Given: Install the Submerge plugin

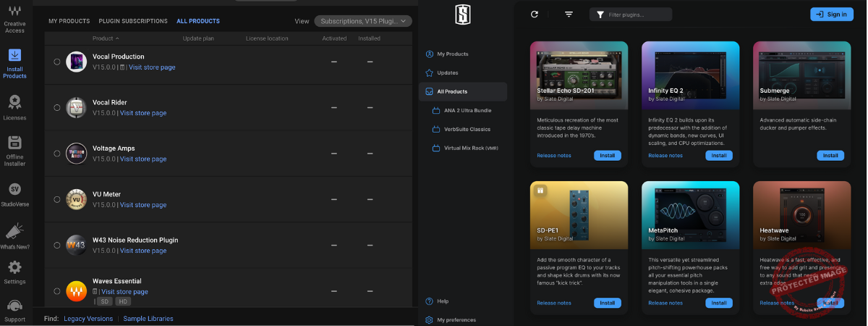Looking at the screenshot, I should click(830, 155).
